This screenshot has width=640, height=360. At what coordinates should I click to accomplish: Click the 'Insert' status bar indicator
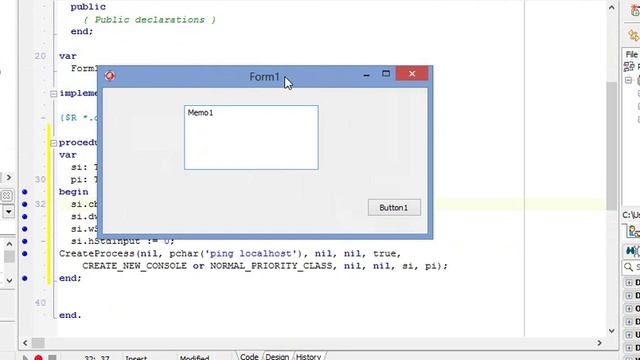click(x=136, y=358)
